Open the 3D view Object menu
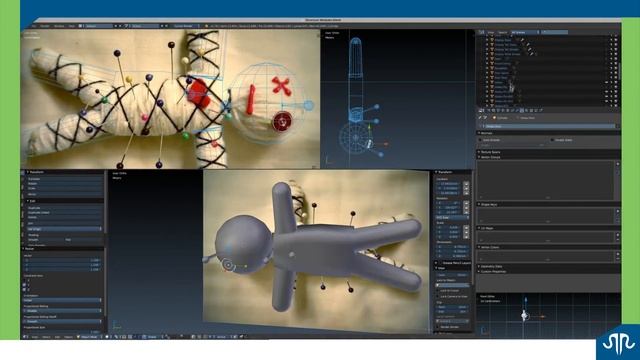The height and width of the screenshot is (360, 640). [69, 337]
